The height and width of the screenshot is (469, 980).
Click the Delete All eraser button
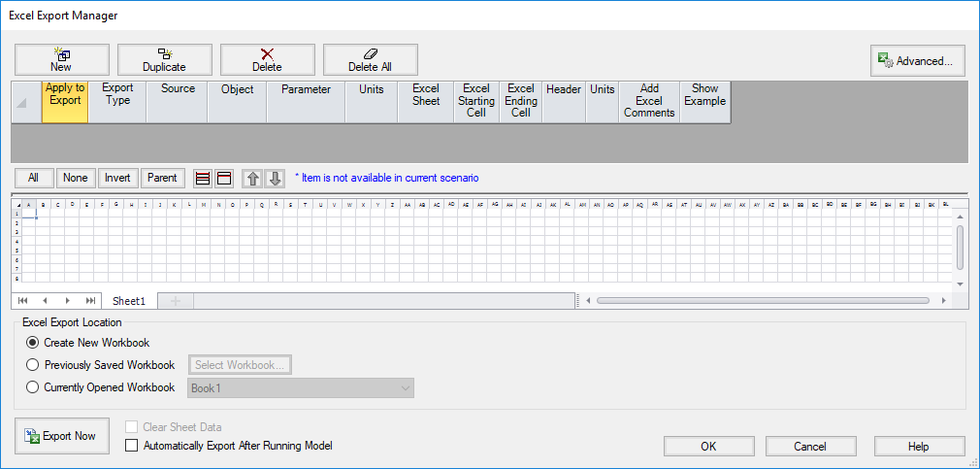pos(370,60)
